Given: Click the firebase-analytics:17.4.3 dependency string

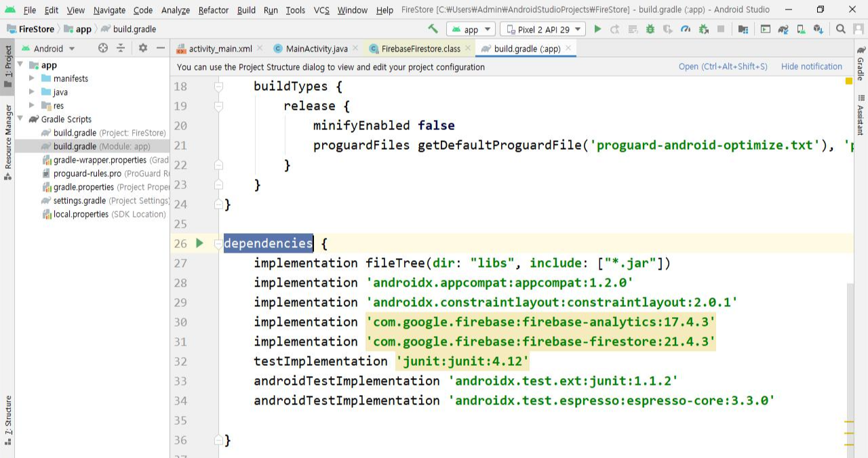Looking at the screenshot, I should click(540, 322).
